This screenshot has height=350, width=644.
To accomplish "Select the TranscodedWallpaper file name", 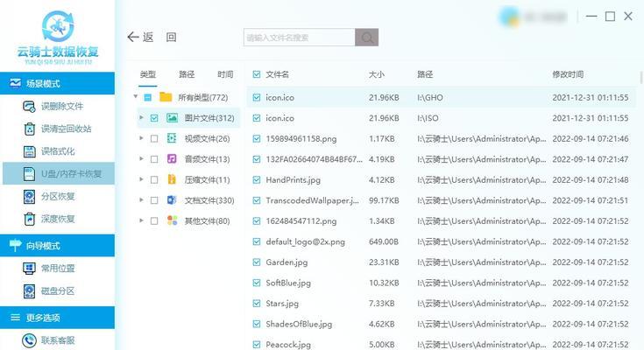I will (x=312, y=200).
